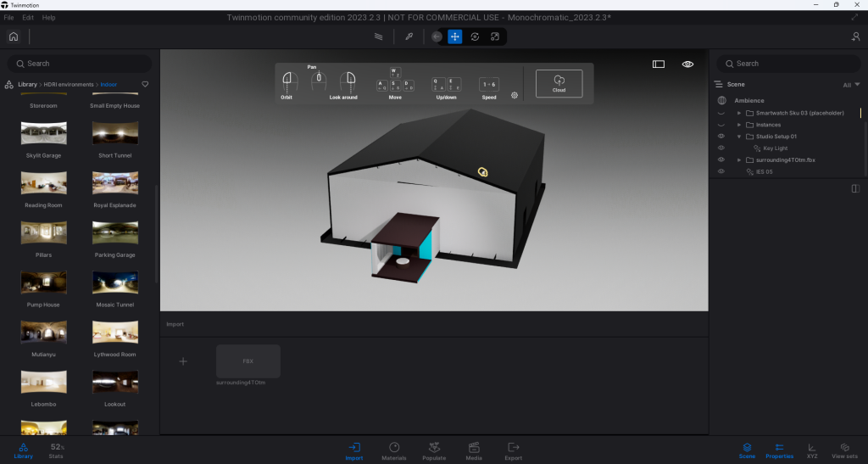
Task: Activate the blue Move gizmo tool
Action: [x=455, y=36]
